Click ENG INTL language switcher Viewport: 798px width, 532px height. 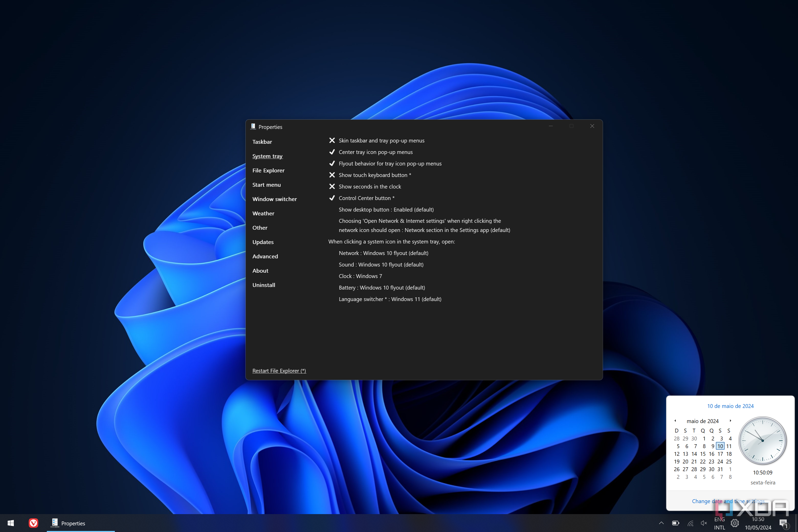(719, 523)
